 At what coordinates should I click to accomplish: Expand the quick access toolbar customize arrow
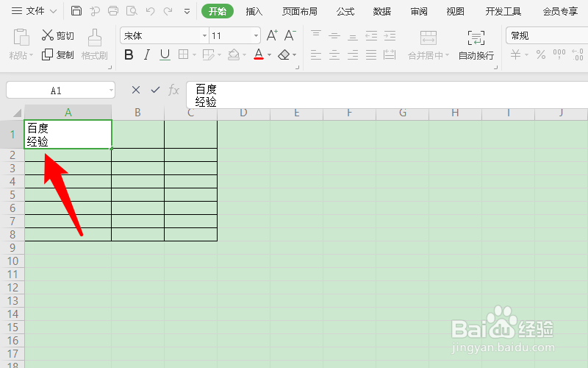[187, 12]
